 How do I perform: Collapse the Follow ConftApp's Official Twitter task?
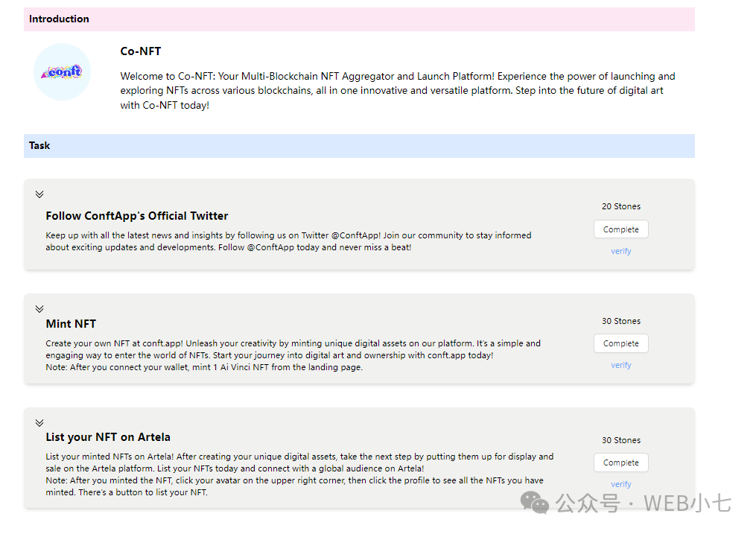tap(39, 194)
